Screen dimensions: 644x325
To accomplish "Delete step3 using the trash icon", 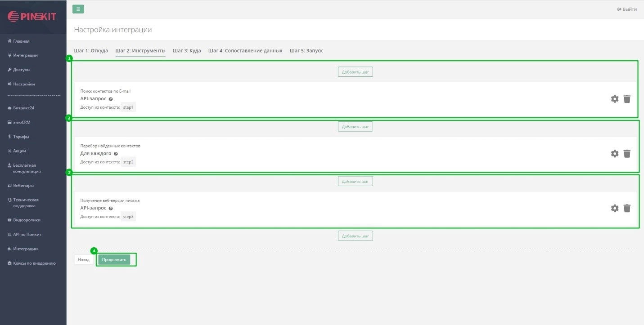I will pos(627,208).
